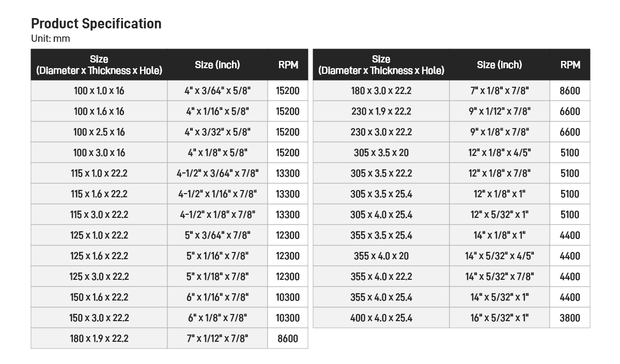Click the "400 x 4.0 x 25.4" size cell
The image size is (620, 364).
click(x=381, y=318)
